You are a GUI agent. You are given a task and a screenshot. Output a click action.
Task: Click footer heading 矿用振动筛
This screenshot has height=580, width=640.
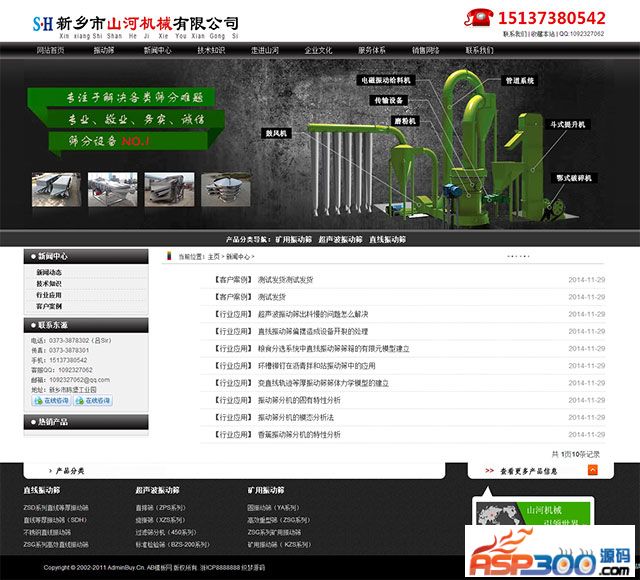266,490
